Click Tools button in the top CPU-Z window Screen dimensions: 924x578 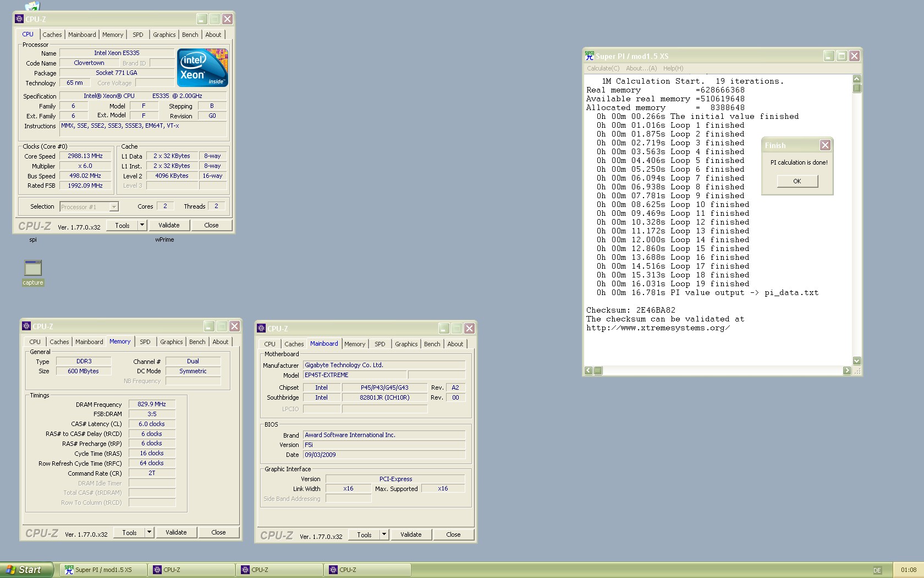click(x=122, y=225)
